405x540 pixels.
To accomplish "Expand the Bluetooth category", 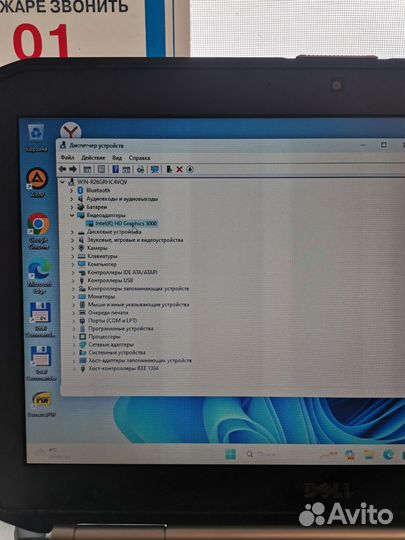I will [x=72, y=190].
